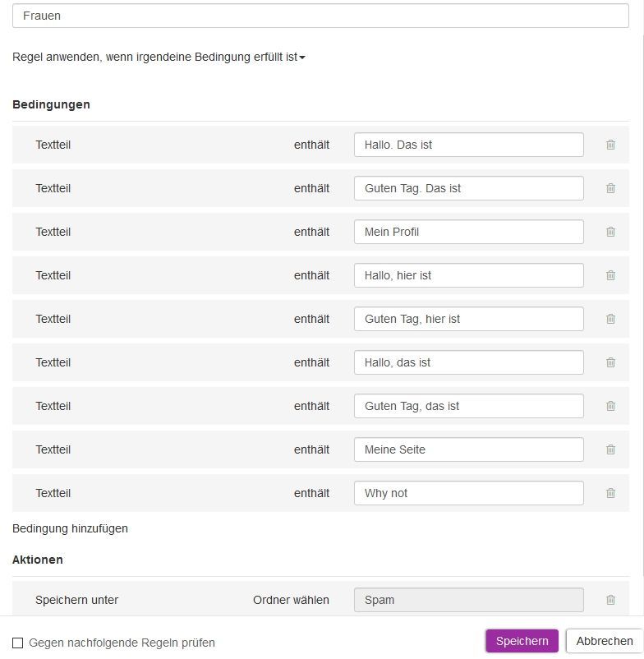Remove the "Hallo, hier ist" condition

pos(610,274)
